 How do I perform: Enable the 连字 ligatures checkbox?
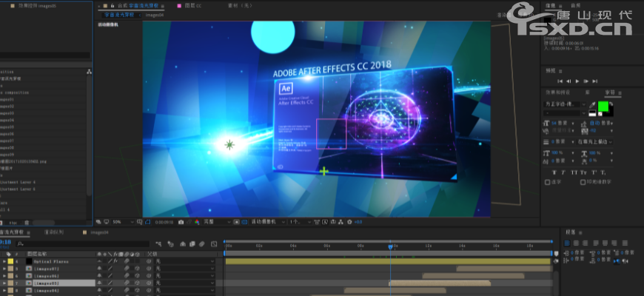point(548,182)
